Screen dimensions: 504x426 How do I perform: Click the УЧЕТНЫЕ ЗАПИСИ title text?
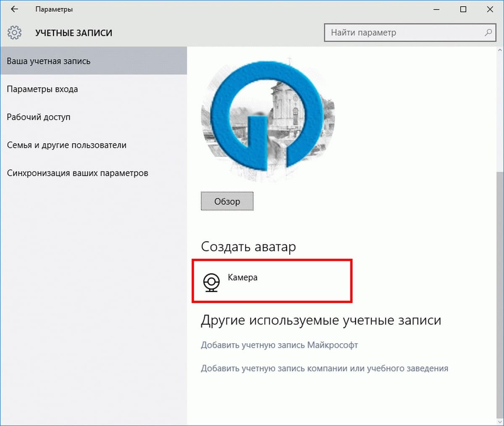click(x=74, y=33)
